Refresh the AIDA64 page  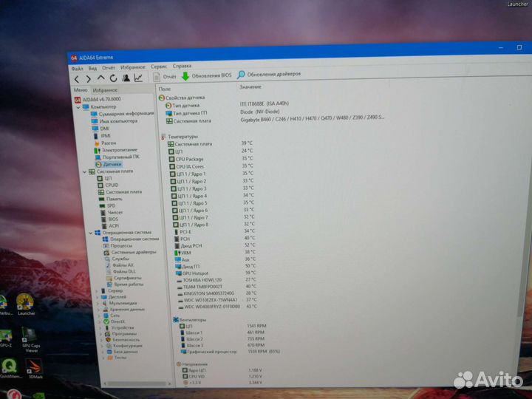(x=113, y=78)
